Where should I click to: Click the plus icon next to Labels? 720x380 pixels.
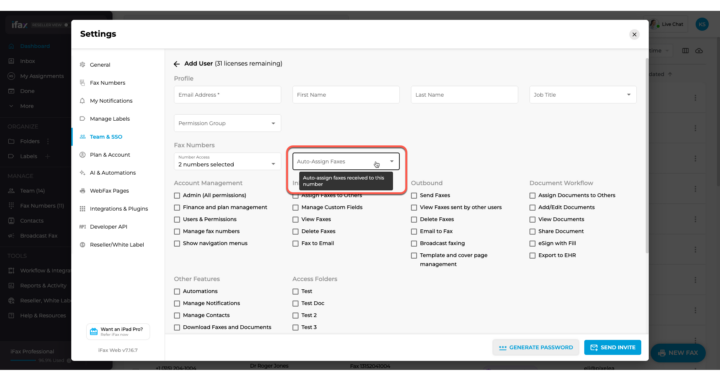(47, 156)
